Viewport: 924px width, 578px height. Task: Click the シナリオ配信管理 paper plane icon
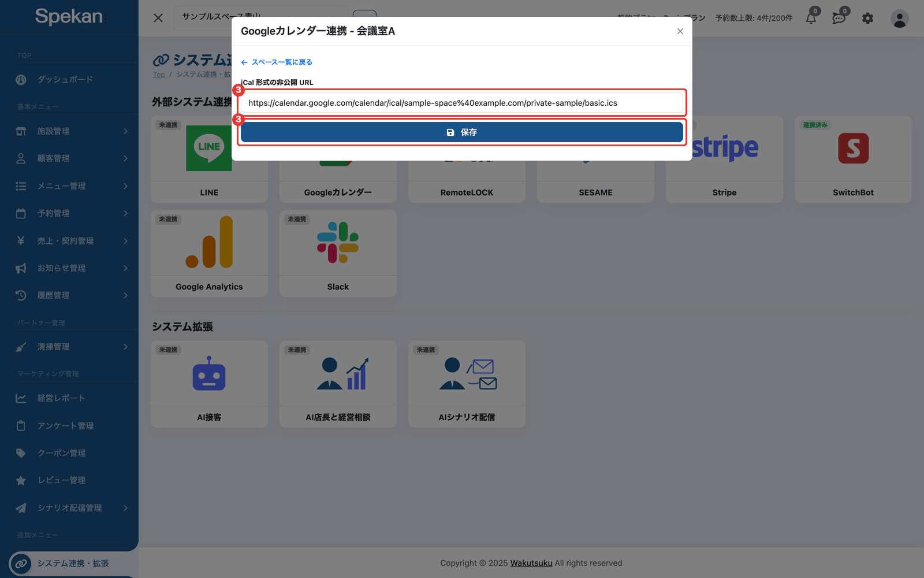[x=21, y=508]
